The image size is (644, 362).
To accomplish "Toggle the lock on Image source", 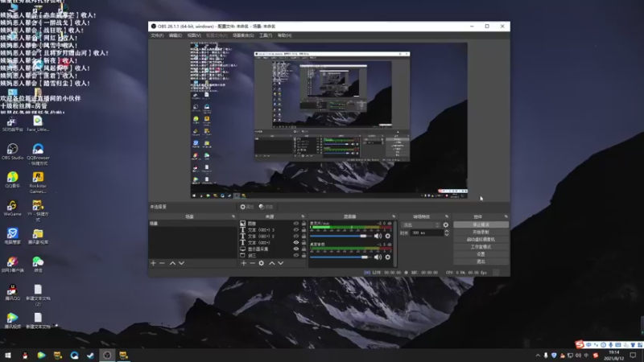I will 304,224.
